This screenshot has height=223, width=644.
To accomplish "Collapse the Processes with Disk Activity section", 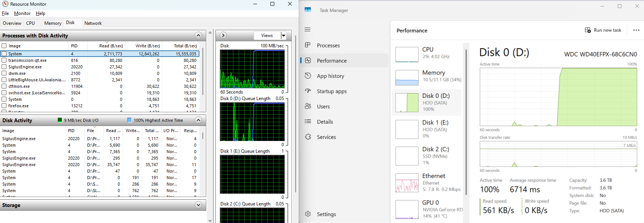I will click(198, 36).
